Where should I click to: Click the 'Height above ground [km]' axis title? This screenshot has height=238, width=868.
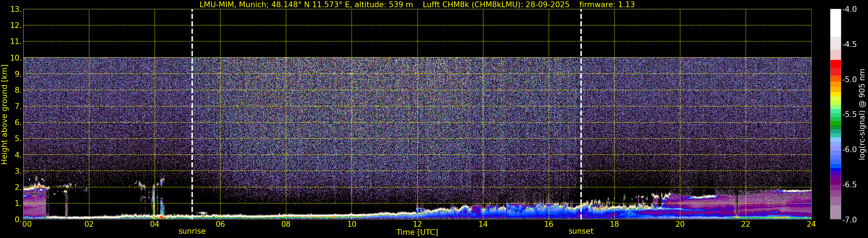4,114
